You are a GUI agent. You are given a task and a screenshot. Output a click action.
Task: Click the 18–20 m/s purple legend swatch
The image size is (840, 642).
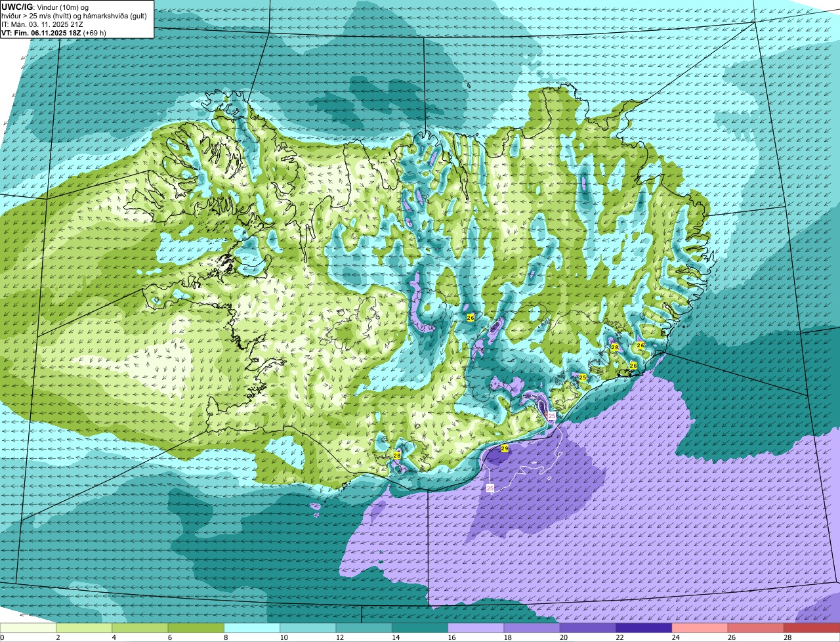(x=532, y=628)
